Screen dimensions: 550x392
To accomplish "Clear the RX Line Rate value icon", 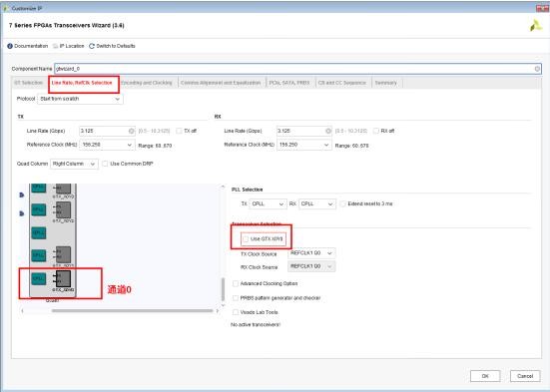I will point(328,131).
